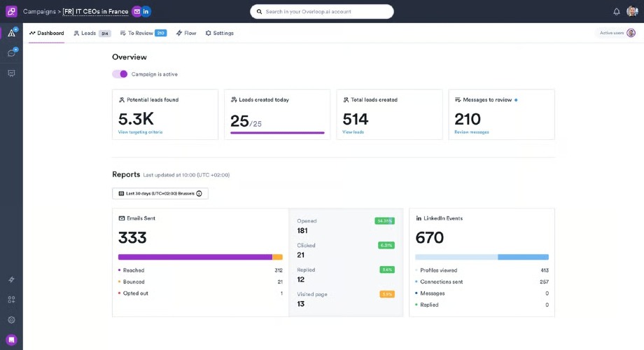This screenshot has height=350, width=644.
Task: Open the user avatar account menu
Action: click(x=632, y=11)
